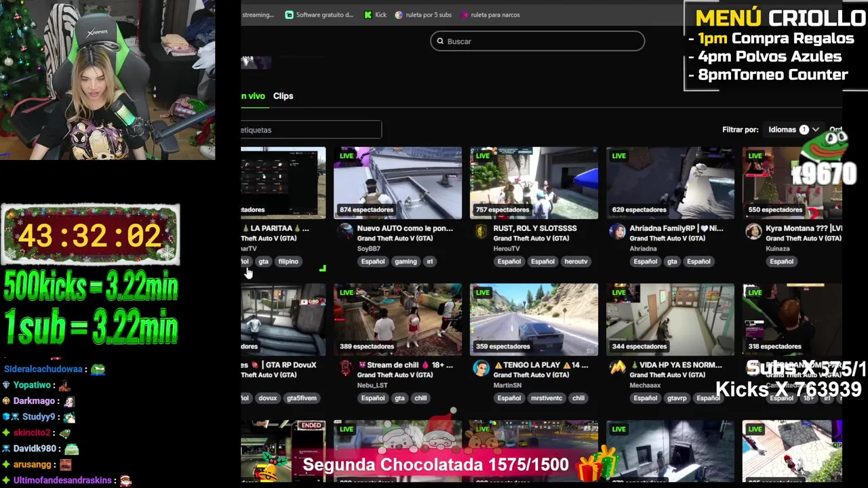Click HerouTV's channel avatar
Image resolution: width=868 pixels, height=488 pixels.
pyautogui.click(x=481, y=232)
